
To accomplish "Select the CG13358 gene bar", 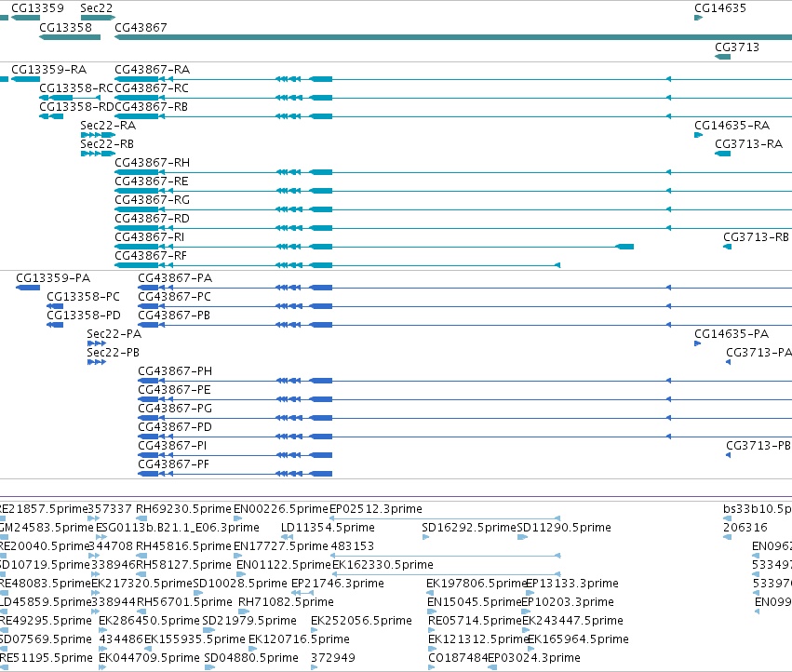I will click(x=70, y=37).
